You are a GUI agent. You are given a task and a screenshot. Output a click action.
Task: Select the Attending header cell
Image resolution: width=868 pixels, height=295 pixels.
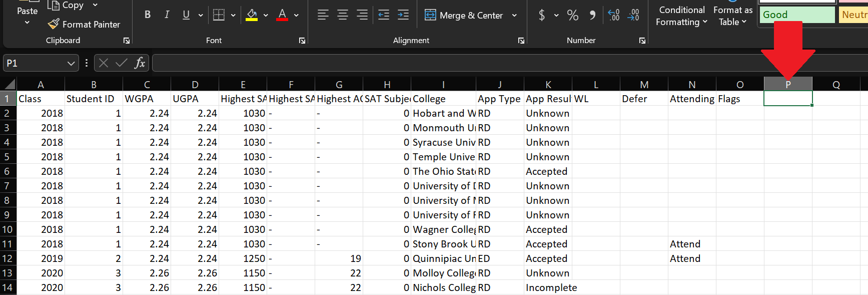[x=692, y=99]
